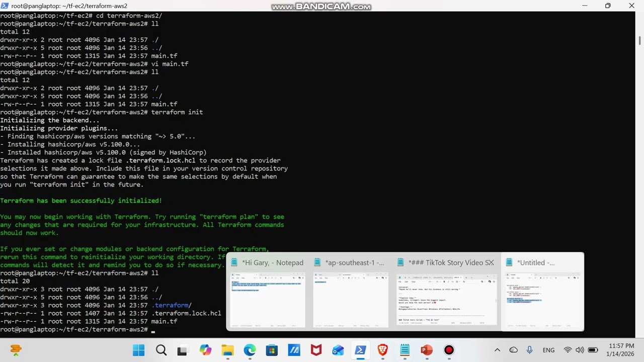Click terminal window icon in title bar
Viewport: 644px width, 362px height.
[x=5, y=6]
